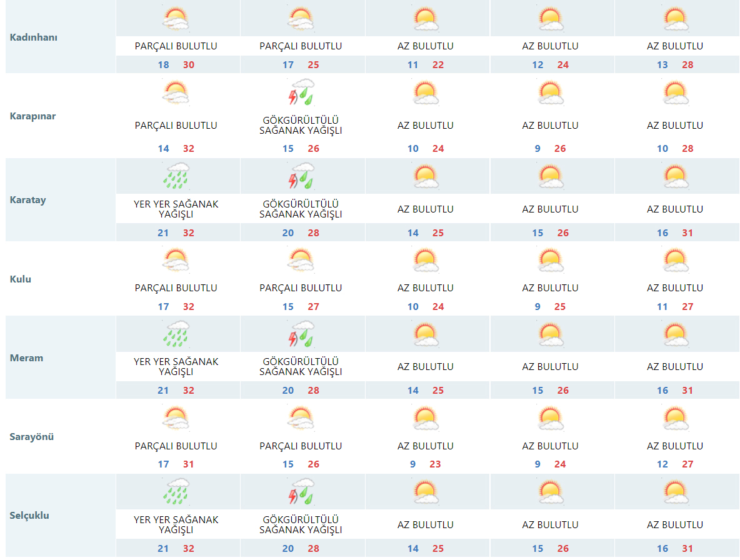Click the thunderstorm icon in the Karatay row

click(301, 176)
